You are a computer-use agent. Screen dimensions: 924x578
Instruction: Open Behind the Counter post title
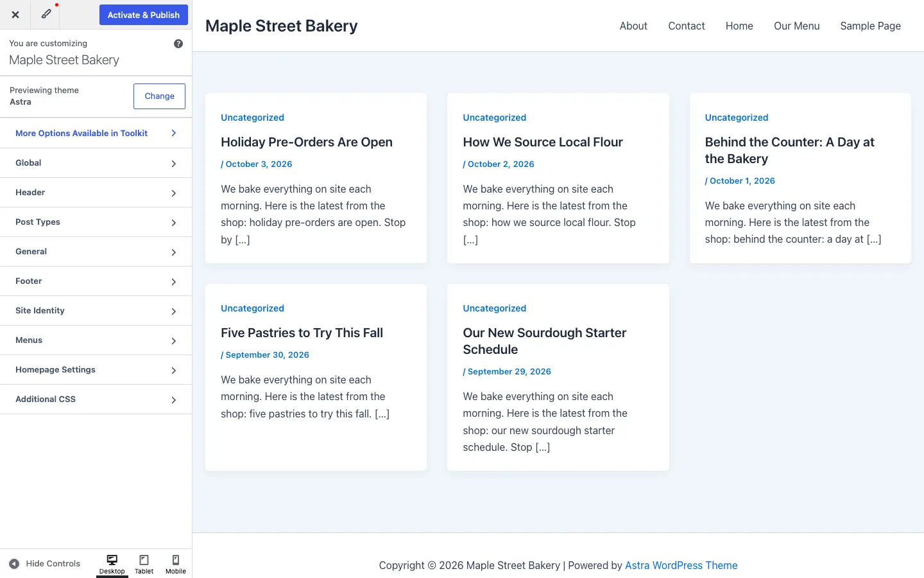[790, 150]
